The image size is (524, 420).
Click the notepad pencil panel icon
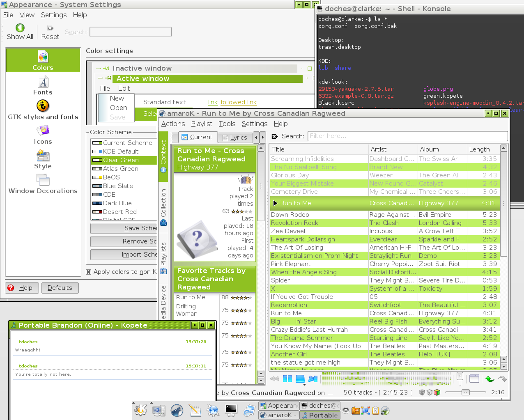click(195, 410)
